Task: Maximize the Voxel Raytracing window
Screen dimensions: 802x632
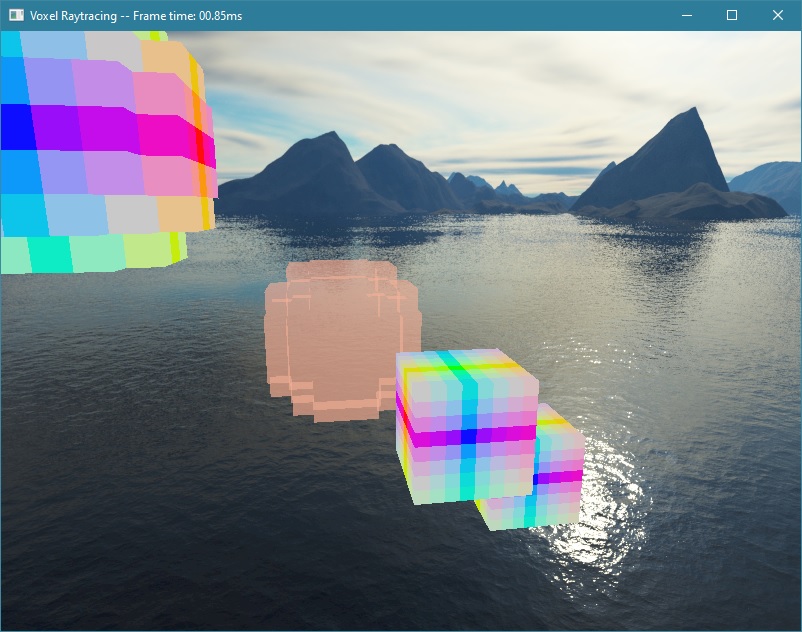Action: 732,15
